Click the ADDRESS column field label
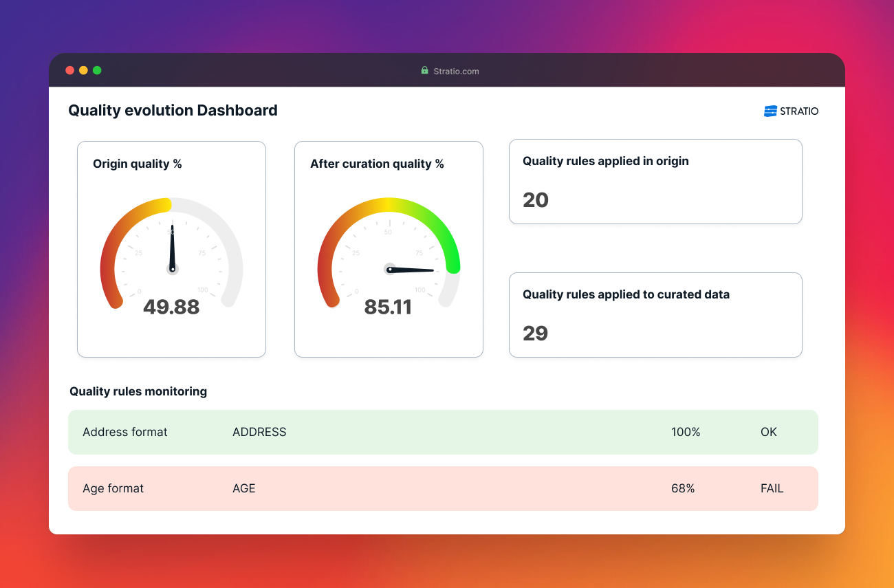Image resolution: width=894 pixels, height=588 pixels. coord(259,432)
